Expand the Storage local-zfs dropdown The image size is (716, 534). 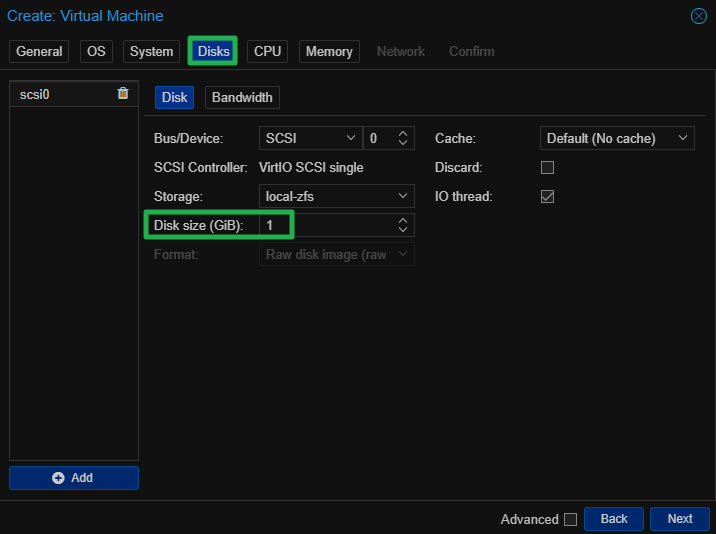[x=336, y=196]
